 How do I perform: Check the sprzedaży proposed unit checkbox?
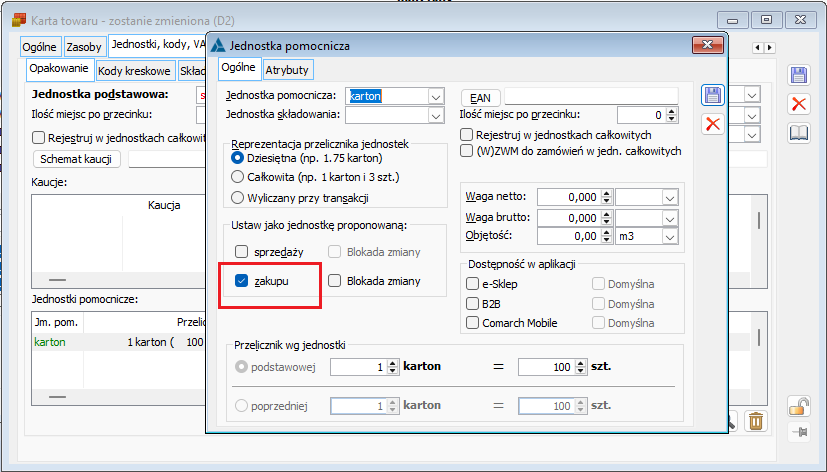pyautogui.click(x=241, y=252)
